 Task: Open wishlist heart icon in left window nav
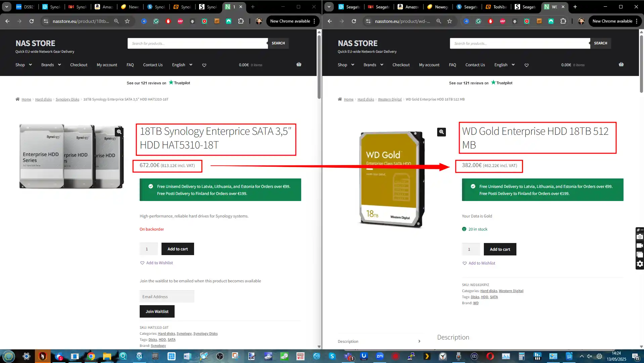click(204, 65)
